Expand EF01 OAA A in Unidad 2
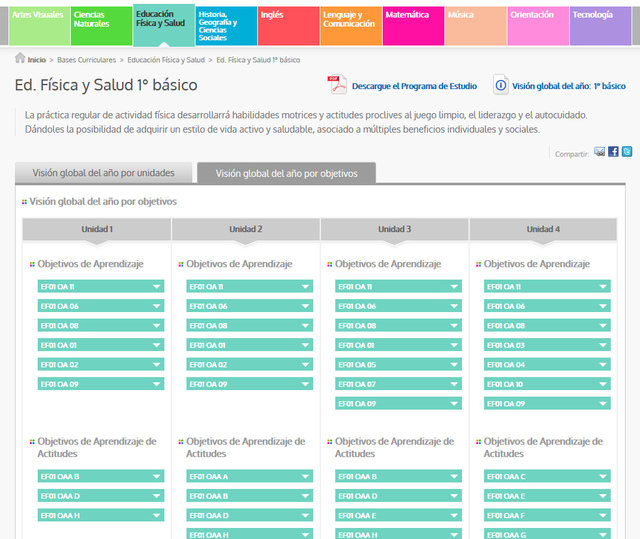This screenshot has height=539, width=640. 249,477
